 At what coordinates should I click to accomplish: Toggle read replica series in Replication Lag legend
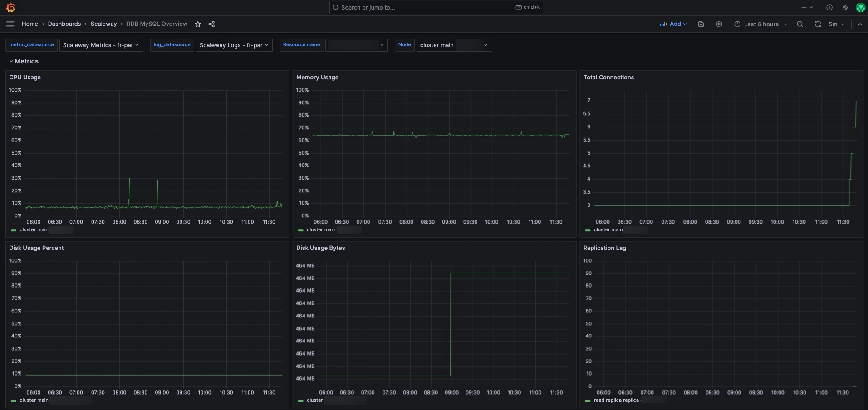[616, 400]
